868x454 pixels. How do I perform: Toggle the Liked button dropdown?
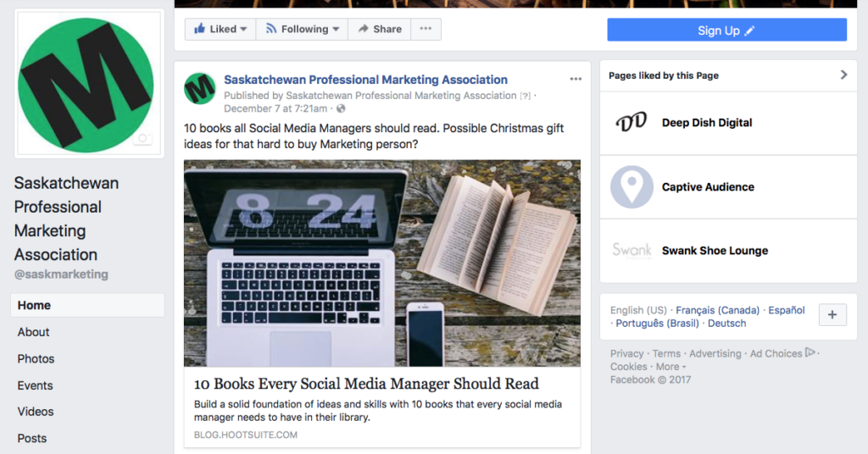tap(220, 29)
